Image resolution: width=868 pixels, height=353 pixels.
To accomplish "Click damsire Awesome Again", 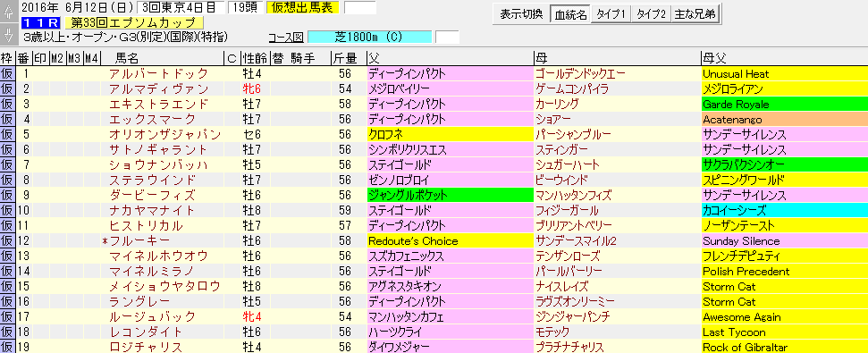I will (x=784, y=317).
